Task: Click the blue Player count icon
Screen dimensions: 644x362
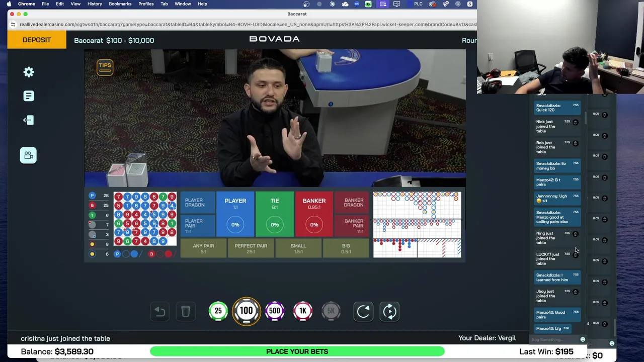Action: tap(92, 196)
